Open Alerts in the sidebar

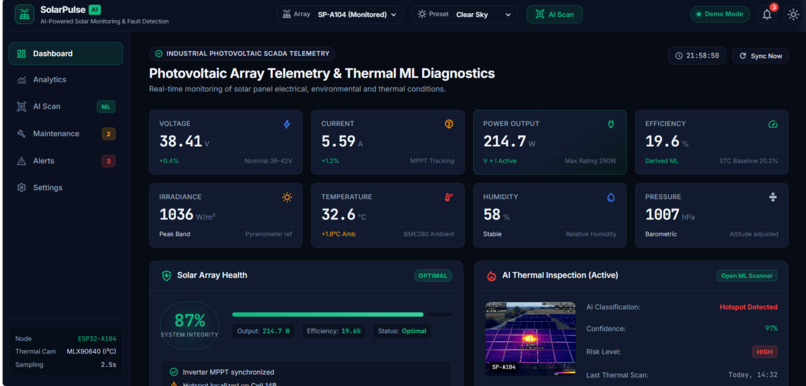pyautogui.click(x=66, y=161)
